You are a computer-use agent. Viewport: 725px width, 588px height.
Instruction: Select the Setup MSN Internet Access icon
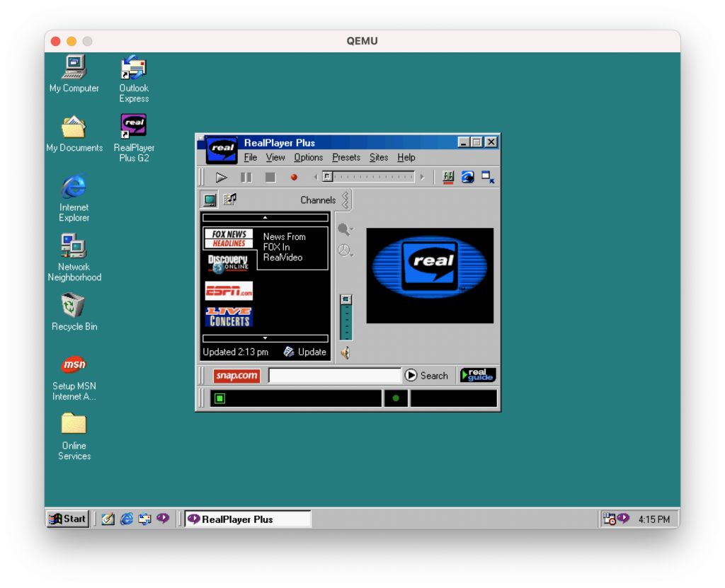[x=74, y=377]
